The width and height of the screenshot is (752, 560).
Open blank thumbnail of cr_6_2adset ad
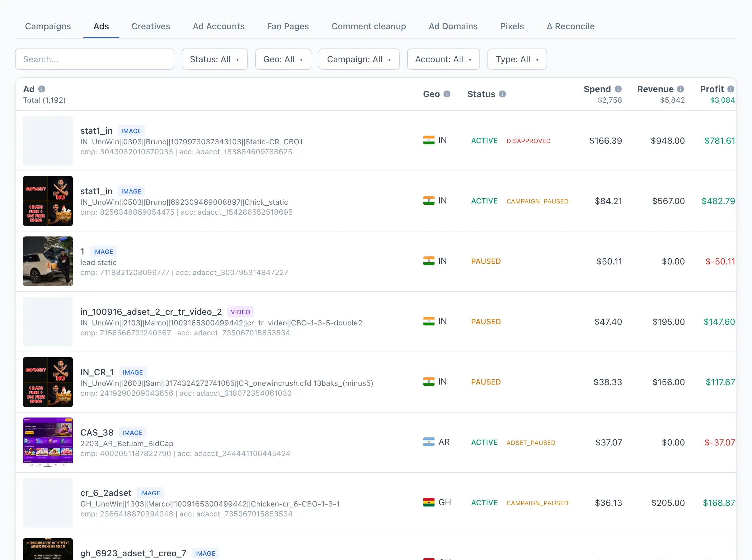tap(48, 503)
